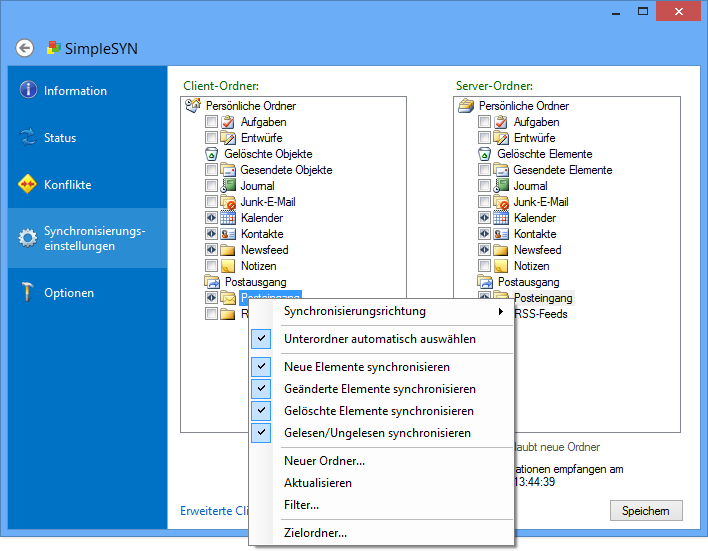Image resolution: width=708 pixels, height=551 pixels.
Task: Open Erweiterte Client settings link
Action: coord(214,511)
